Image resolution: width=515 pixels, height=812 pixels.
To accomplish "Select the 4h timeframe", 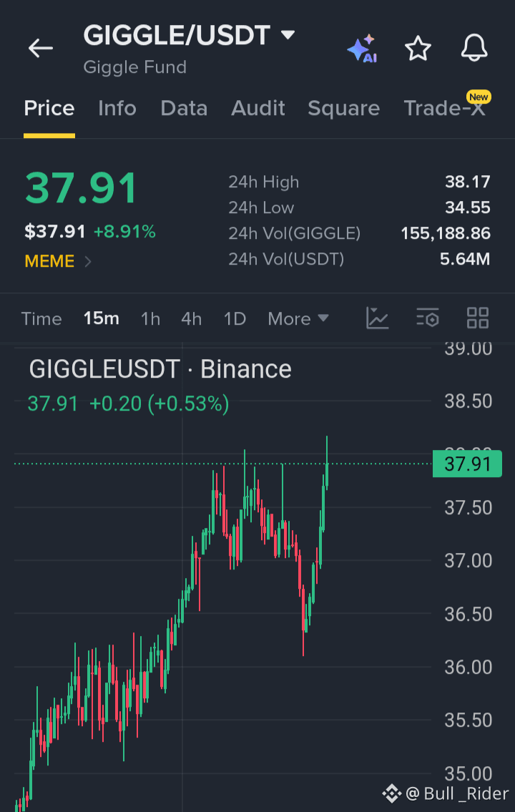I will click(191, 318).
